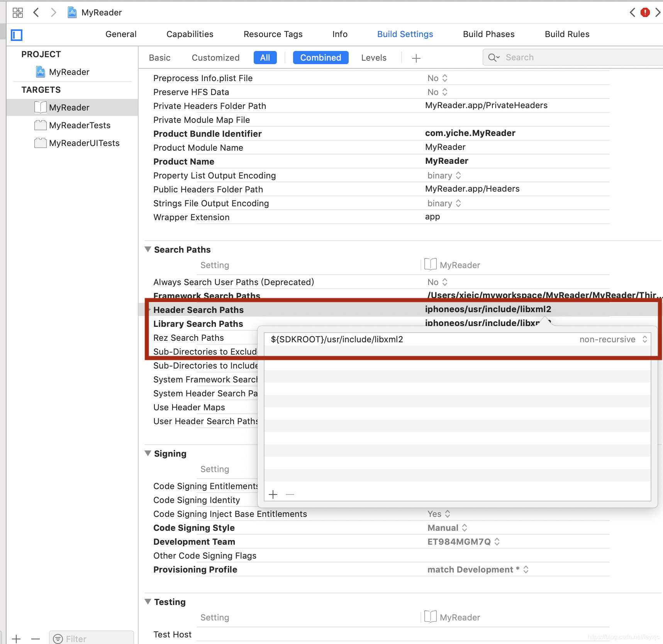The height and width of the screenshot is (644, 663).
Task: Collapse the Signing section
Action: coord(148,454)
